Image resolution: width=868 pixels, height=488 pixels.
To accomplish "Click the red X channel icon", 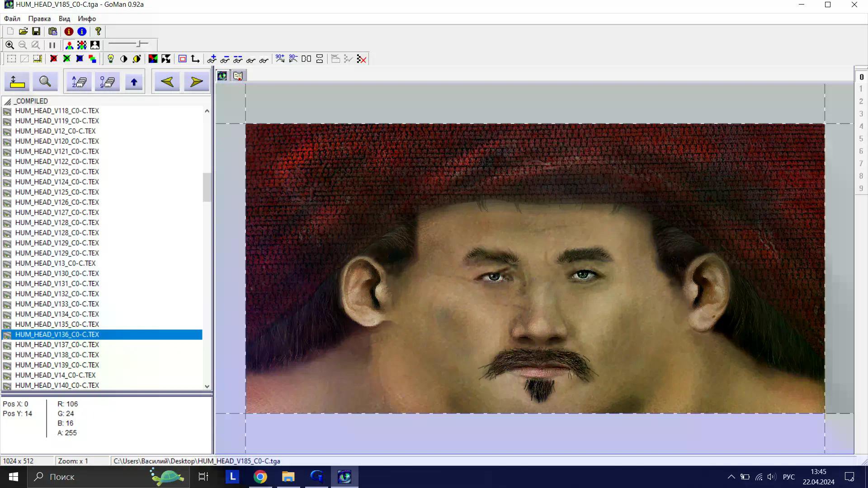I will (53, 59).
